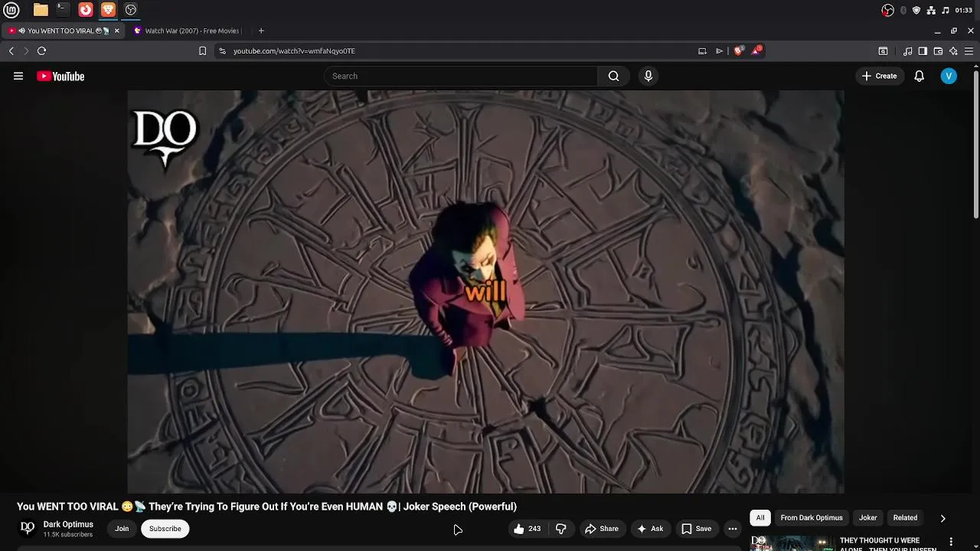The image size is (980, 551).
Task: Select the From Dark Optimus chip
Action: pyautogui.click(x=812, y=518)
